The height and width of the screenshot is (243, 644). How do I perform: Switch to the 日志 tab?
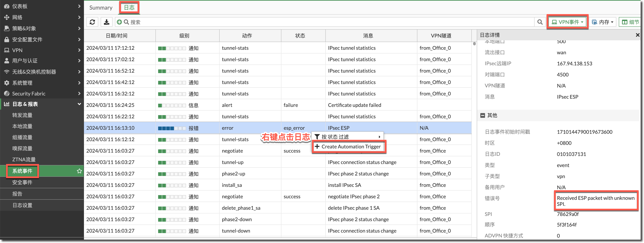pyautogui.click(x=129, y=8)
